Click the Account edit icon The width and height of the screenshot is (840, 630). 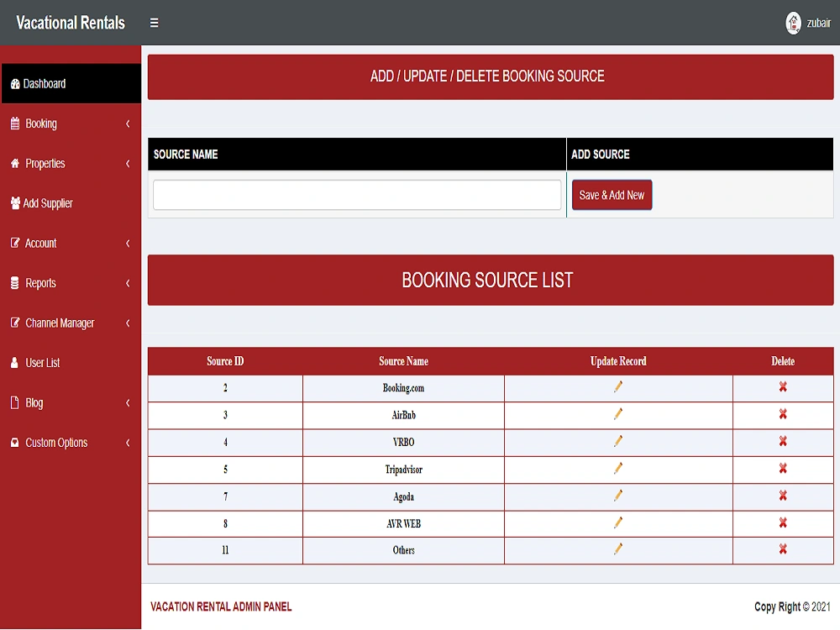(15, 244)
